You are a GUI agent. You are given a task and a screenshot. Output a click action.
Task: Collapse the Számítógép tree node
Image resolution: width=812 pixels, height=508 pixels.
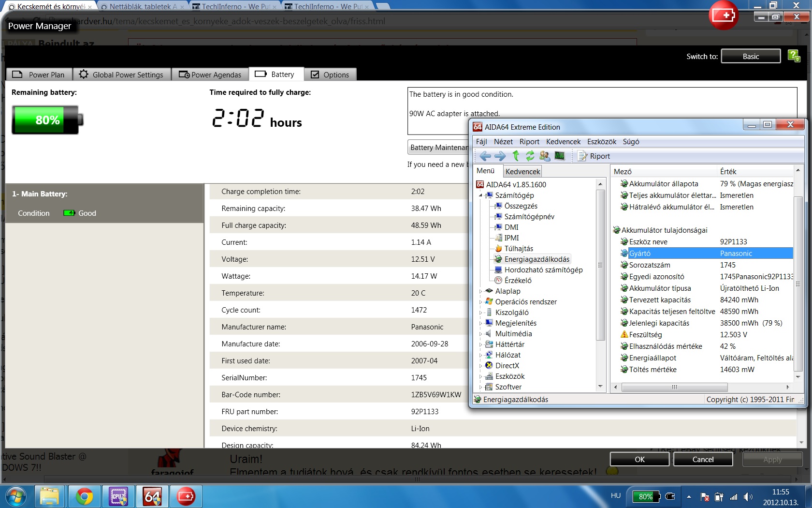pos(481,195)
